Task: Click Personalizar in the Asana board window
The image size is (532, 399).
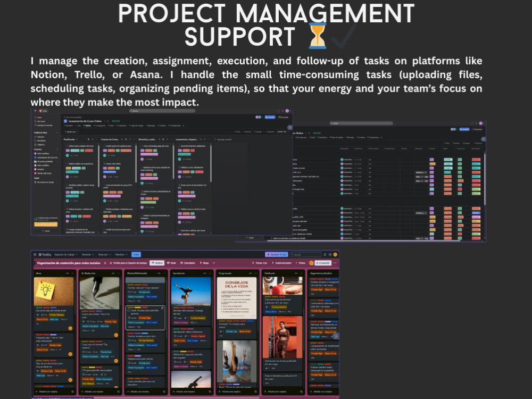Action: click(284, 117)
